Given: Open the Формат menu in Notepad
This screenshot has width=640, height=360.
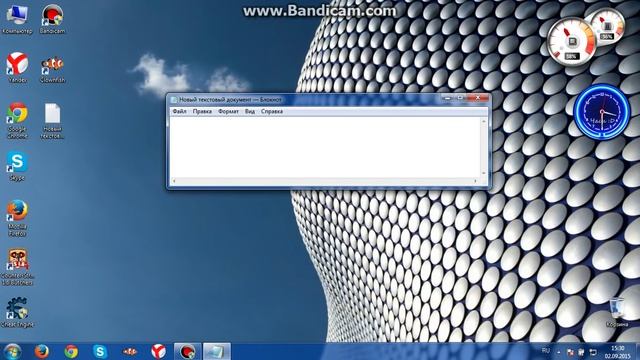Looking at the screenshot, I should click(x=228, y=111).
